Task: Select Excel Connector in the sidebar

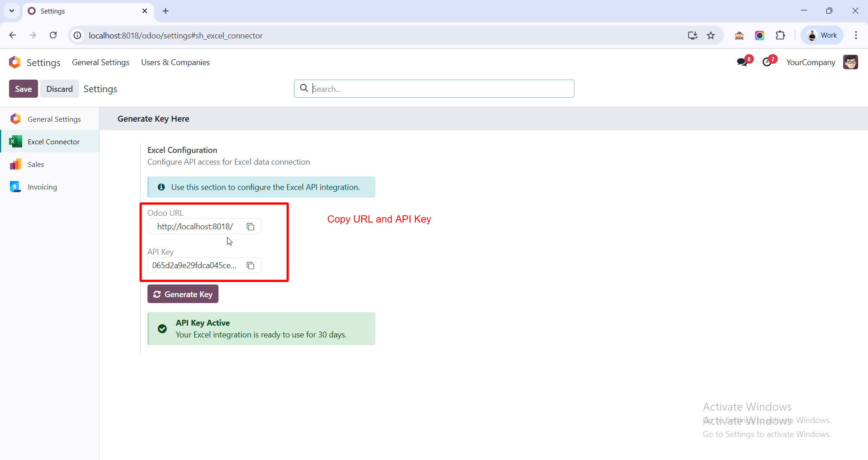Action: coord(50,142)
